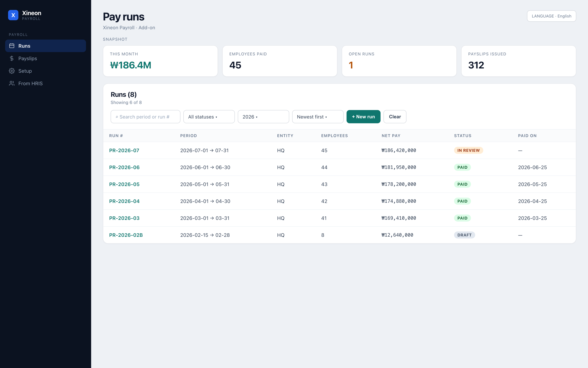Click the IN REVIEW status badge
The image size is (588, 368).
468,150
